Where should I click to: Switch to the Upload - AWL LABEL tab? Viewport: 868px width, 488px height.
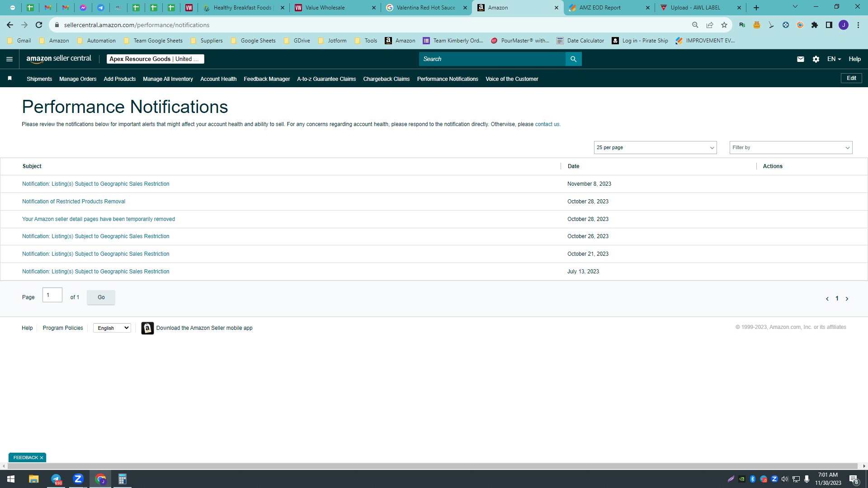(700, 8)
